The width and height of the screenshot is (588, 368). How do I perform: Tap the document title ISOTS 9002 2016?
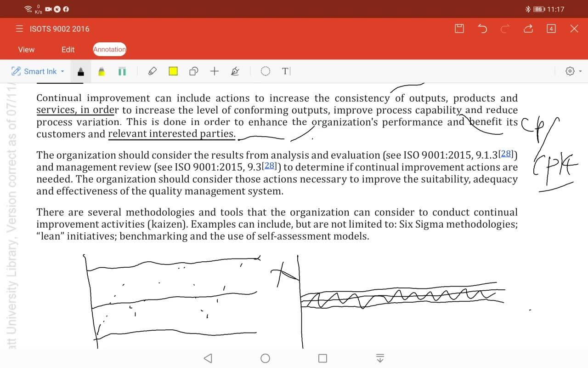pos(60,29)
